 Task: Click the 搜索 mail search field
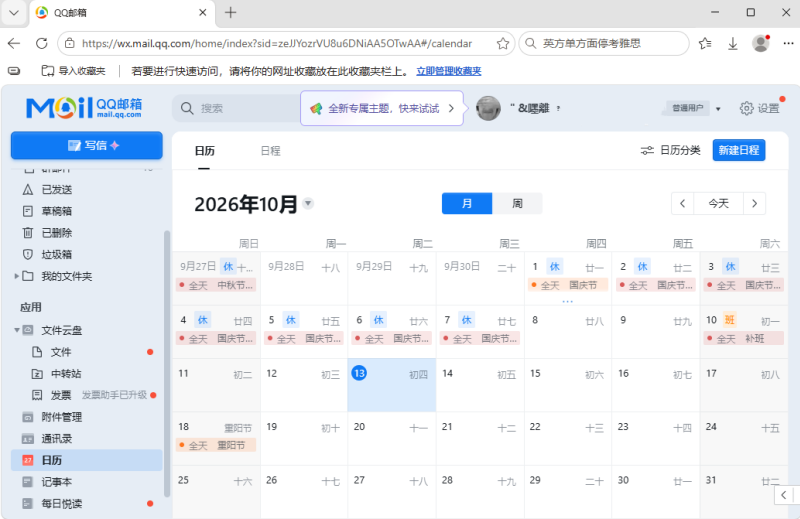(x=236, y=108)
